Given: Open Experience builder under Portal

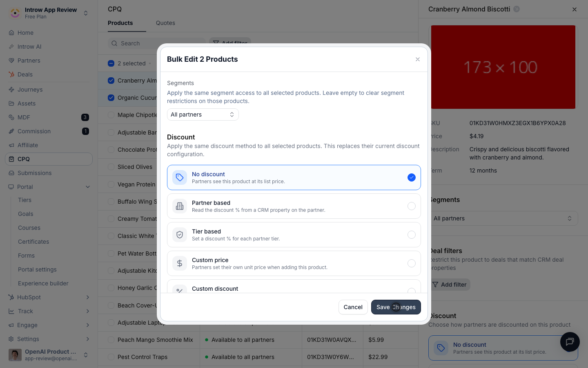Looking at the screenshot, I should click(x=43, y=283).
